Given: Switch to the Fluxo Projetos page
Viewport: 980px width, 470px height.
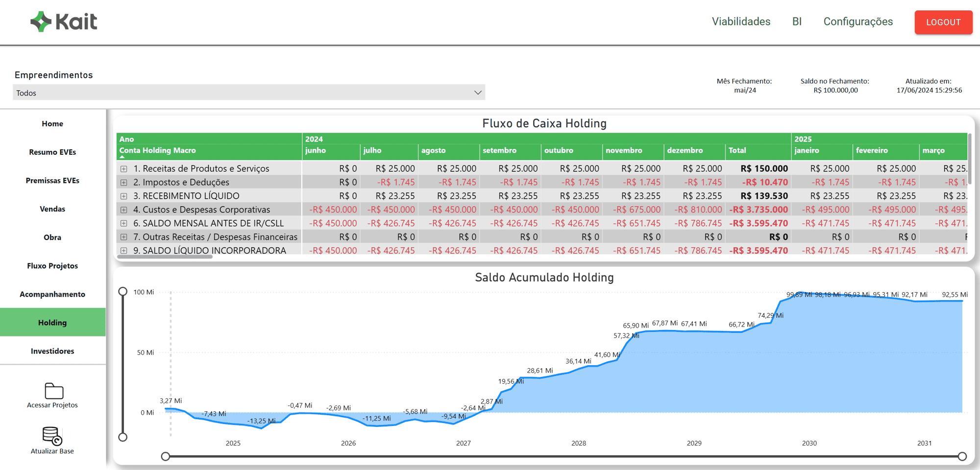Looking at the screenshot, I should (52, 266).
